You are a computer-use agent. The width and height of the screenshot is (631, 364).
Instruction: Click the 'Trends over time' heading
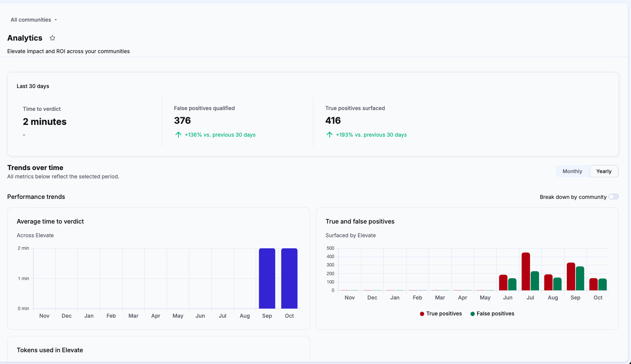35,168
